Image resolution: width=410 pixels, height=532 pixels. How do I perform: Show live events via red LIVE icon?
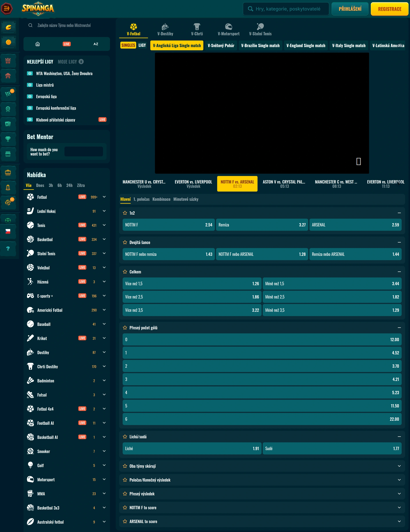click(66, 44)
